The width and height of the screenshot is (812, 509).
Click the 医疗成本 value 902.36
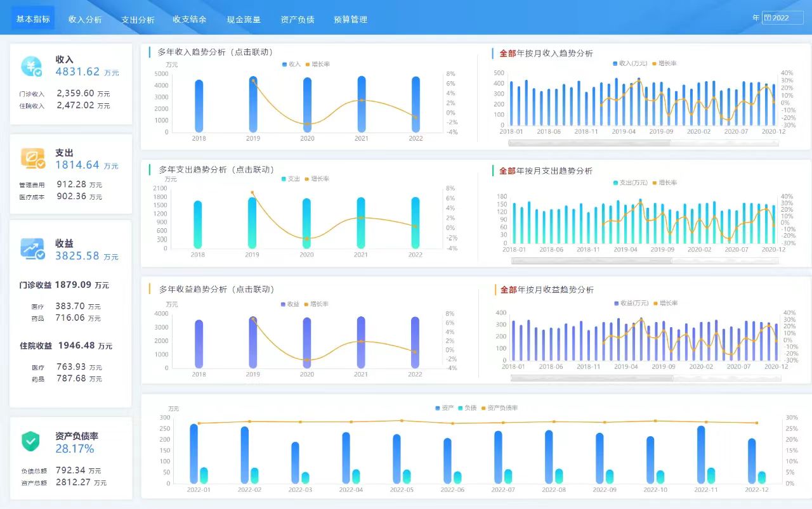tap(72, 197)
